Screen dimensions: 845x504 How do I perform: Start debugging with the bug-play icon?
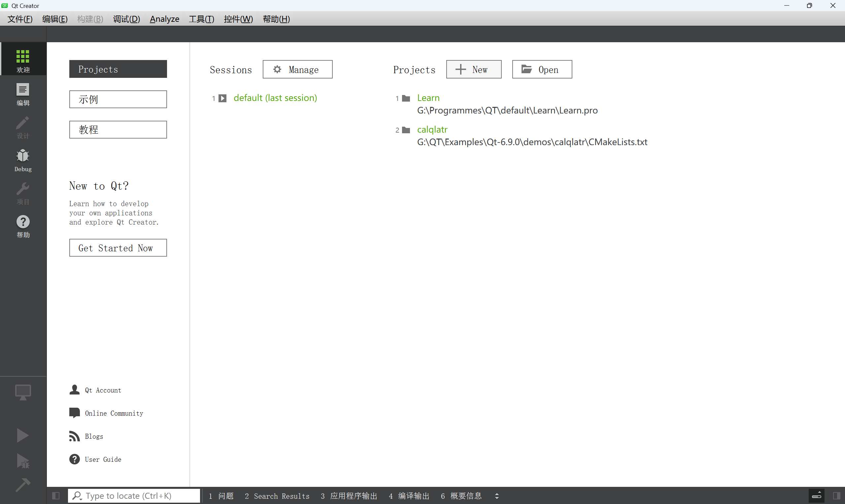pos(23,461)
